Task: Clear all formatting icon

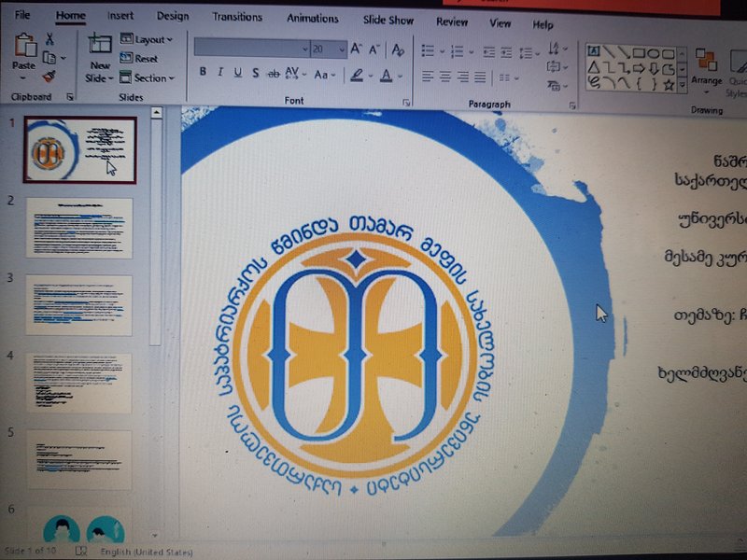Action: pos(398,49)
